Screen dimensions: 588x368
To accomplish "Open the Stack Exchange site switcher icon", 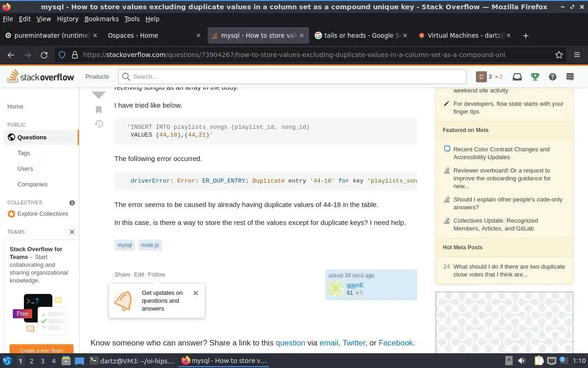I will pyautogui.click(x=570, y=77).
